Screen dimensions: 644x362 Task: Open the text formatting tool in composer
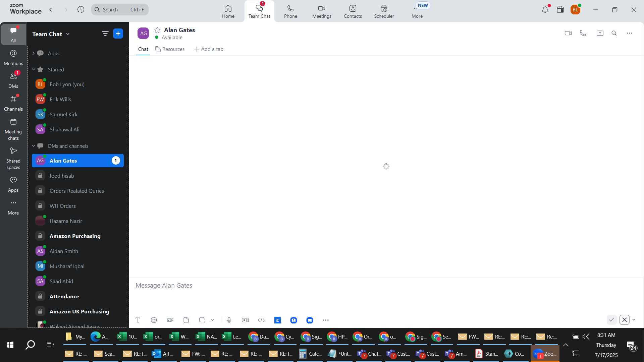point(138,320)
